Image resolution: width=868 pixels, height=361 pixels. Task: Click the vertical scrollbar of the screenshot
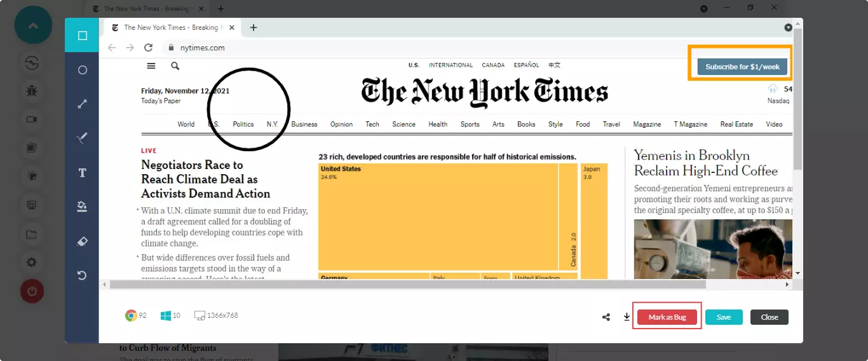[x=797, y=127]
